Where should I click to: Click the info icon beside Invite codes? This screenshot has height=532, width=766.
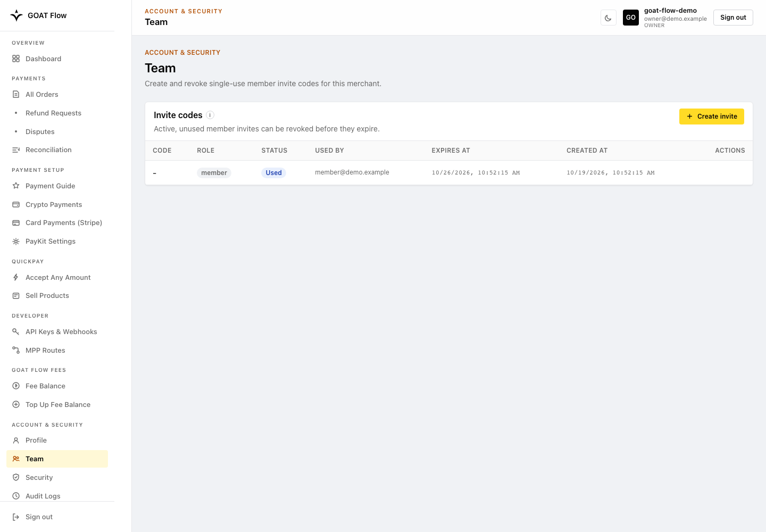pyautogui.click(x=210, y=115)
